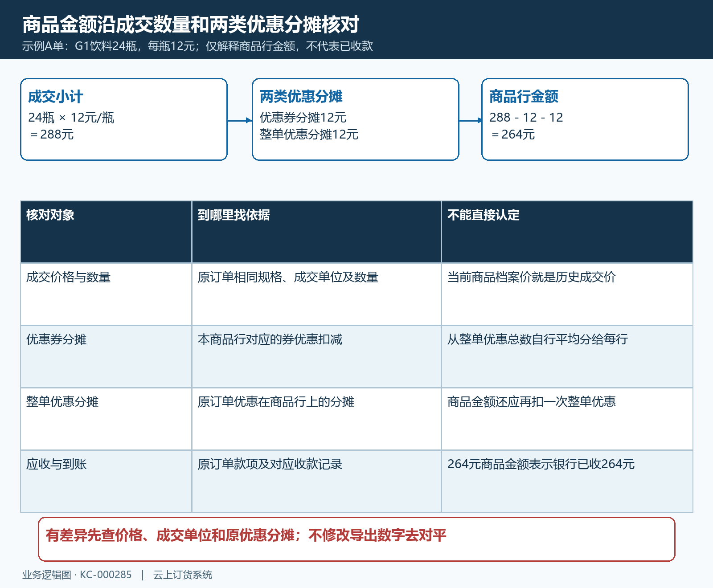Select the subtitle starting with 示例A单
The image size is (713, 588).
coord(197,46)
